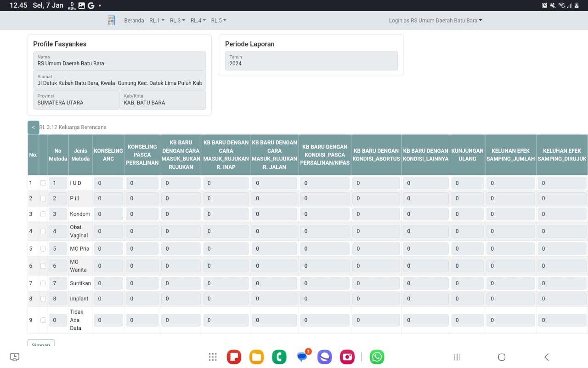Viewport: 588px width, 368px height.
Task: Tick the checkbox for I U D row
Action: pos(43,183)
